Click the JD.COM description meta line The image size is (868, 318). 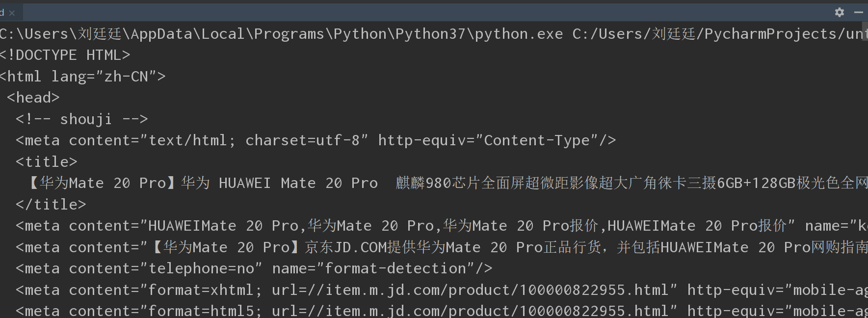coord(343,246)
